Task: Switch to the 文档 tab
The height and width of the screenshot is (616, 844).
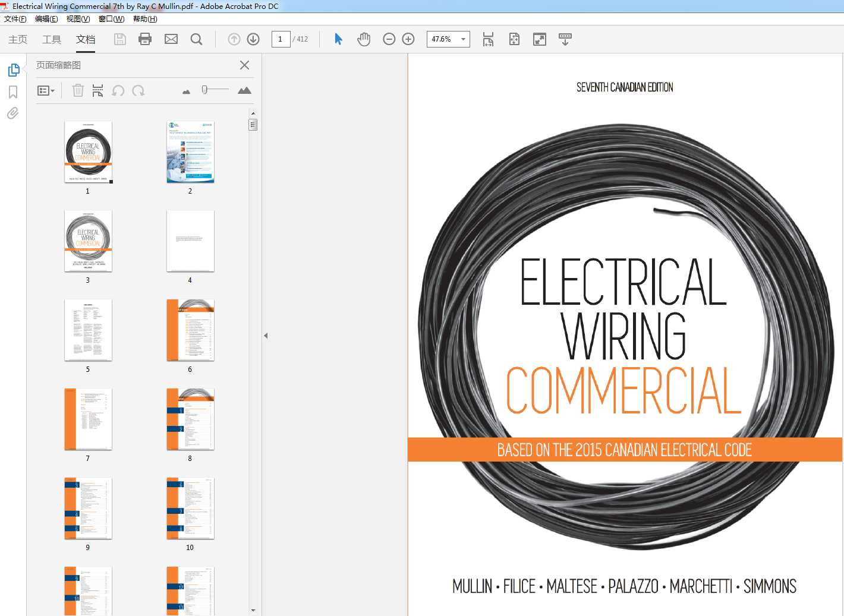Action: [x=86, y=39]
